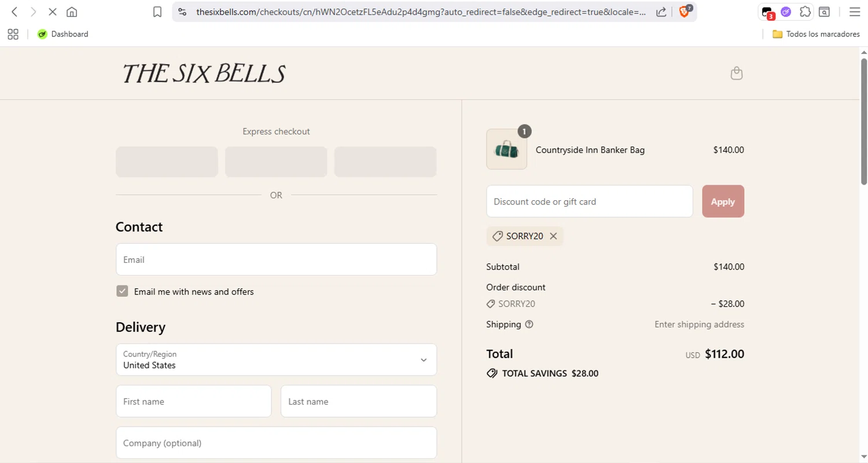
Task: Open the apps grid icon in bookmarks bar
Action: pos(13,34)
